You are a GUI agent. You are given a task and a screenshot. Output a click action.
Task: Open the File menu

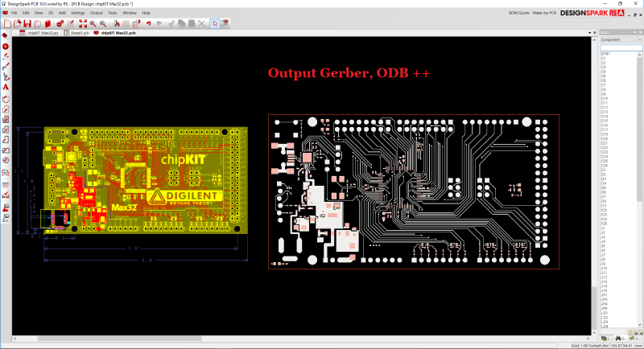click(14, 13)
